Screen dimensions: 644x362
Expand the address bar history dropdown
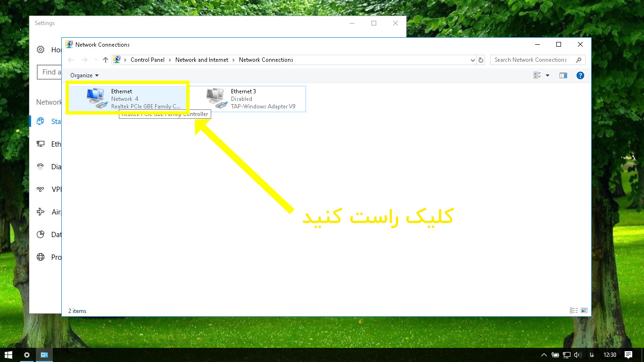[473, 60]
